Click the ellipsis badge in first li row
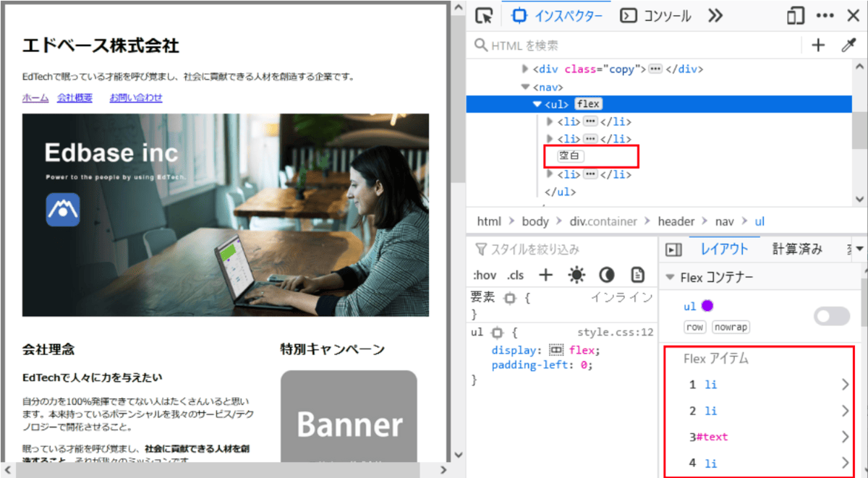The image size is (868, 478). (590, 121)
